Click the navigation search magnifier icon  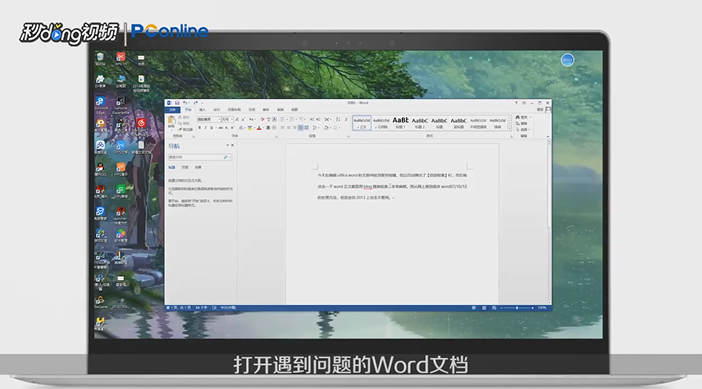pos(226,157)
